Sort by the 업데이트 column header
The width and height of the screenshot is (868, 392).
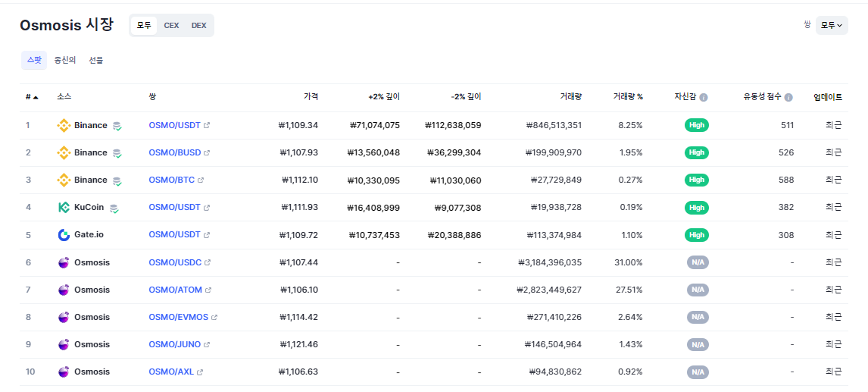(828, 97)
